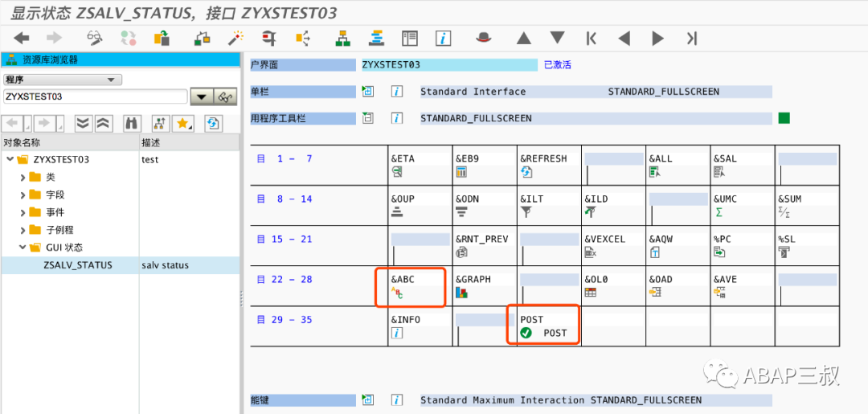This screenshot has height=414, width=868.
Task: Collapse the application toolbar row icon
Action: [x=367, y=118]
